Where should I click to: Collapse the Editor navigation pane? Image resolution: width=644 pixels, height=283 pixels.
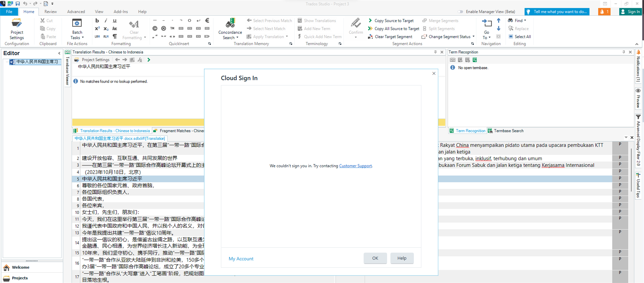pyautogui.click(x=59, y=53)
